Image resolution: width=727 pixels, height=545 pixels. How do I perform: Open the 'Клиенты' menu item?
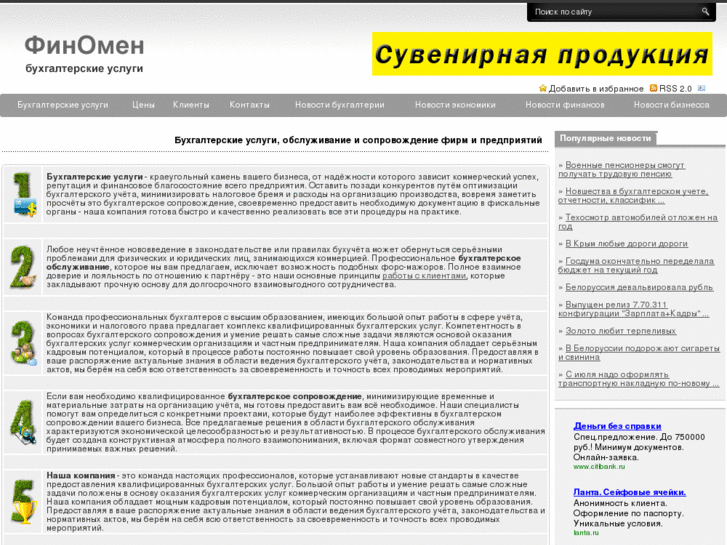point(191,105)
